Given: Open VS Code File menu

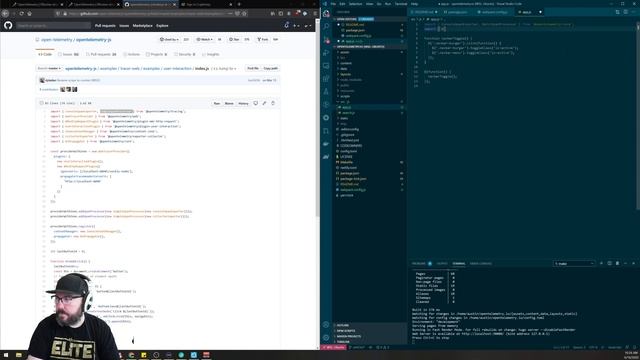Looking at the screenshot, I should click(x=333, y=4).
